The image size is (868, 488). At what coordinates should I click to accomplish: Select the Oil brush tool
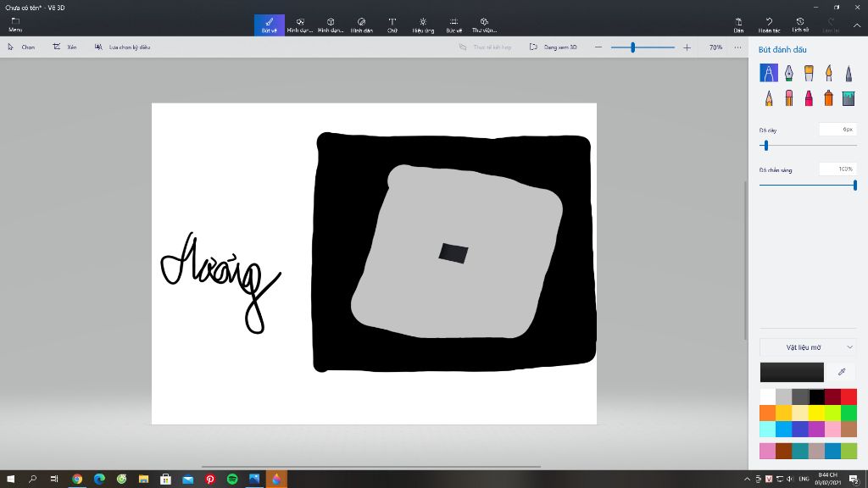[x=809, y=73]
